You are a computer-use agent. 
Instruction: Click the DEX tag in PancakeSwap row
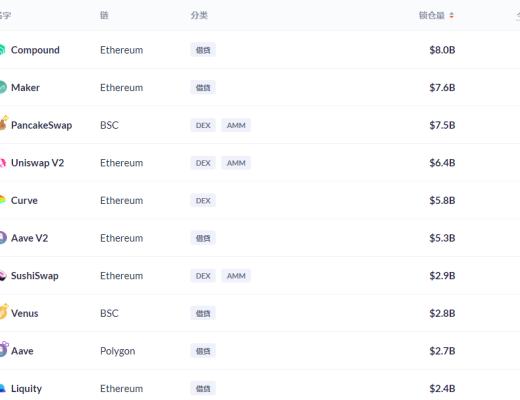click(203, 125)
